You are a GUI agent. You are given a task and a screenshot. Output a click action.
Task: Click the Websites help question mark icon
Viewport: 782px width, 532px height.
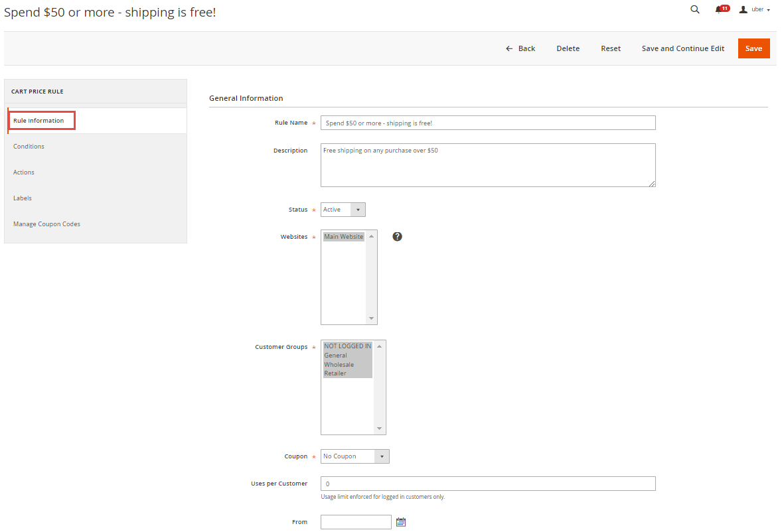tap(397, 237)
